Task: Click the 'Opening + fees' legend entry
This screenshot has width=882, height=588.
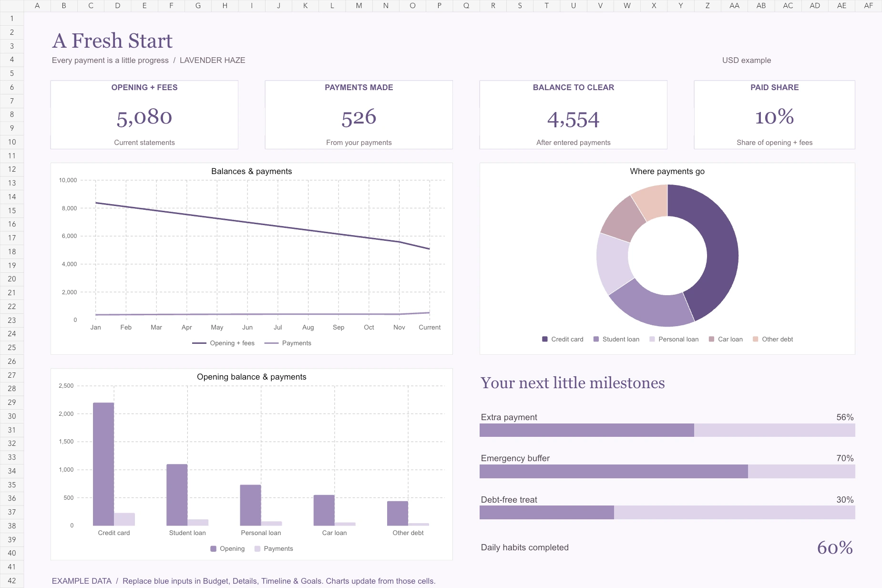Action: click(223, 343)
